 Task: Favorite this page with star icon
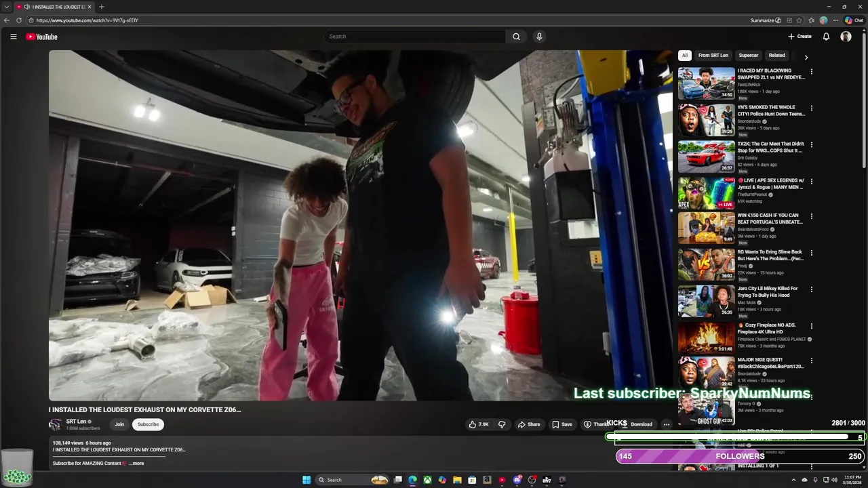[x=800, y=20]
